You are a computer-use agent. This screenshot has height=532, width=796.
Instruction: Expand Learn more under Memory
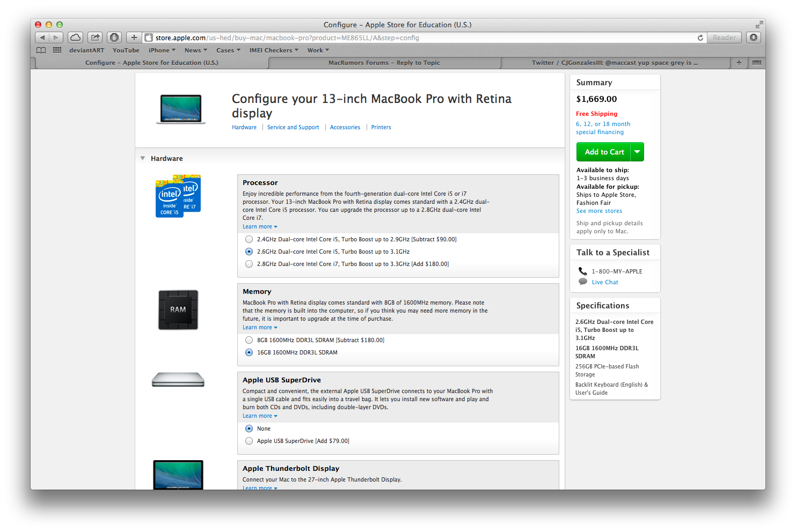click(x=260, y=328)
